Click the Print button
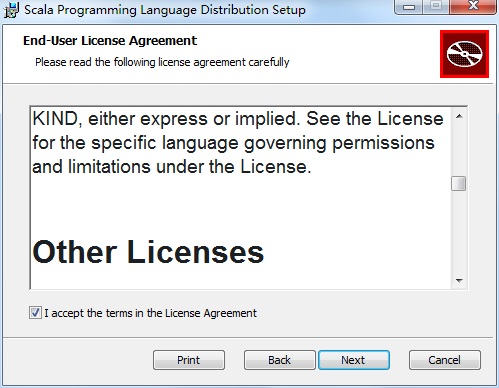 click(x=189, y=360)
